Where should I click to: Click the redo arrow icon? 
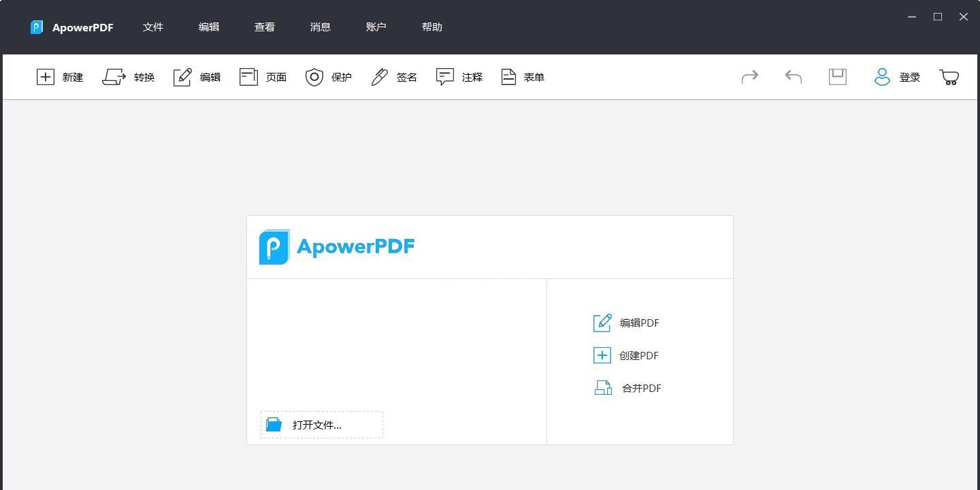click(x=749, y=77)
